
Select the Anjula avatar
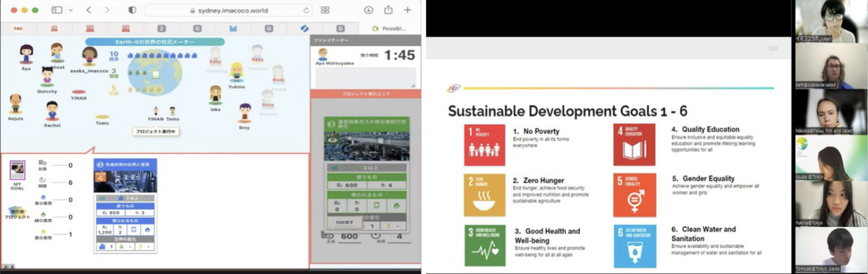tap(15, 104)
